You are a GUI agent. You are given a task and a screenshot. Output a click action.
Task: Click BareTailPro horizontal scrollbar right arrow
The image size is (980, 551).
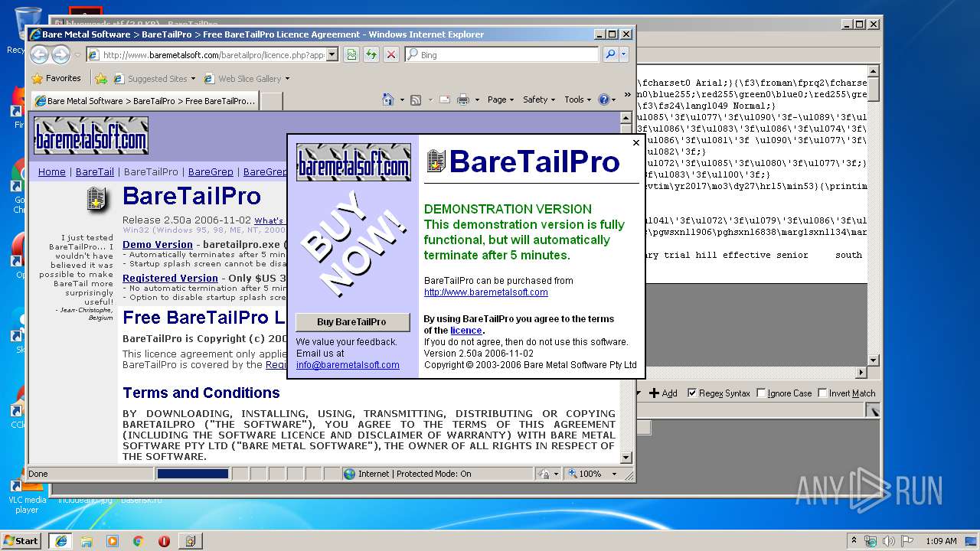861,373
